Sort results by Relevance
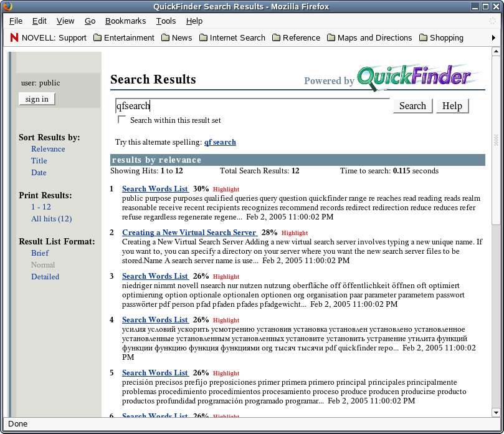Screen dimensions: 504x434 point(48,149)
